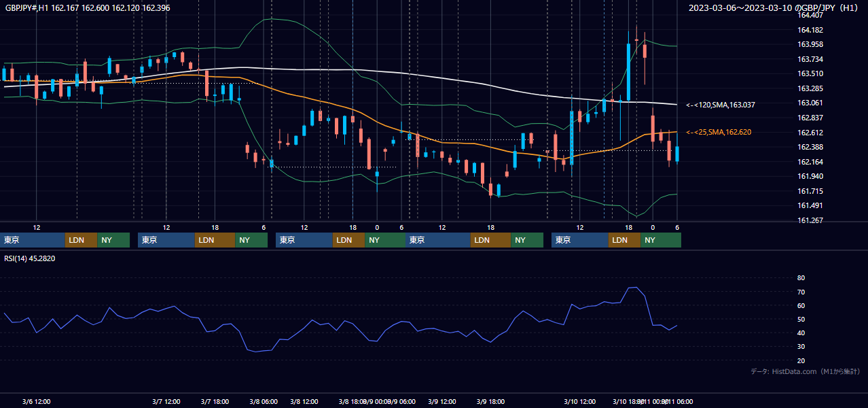
Task: Select the 3/7 12:00 time axis label
Action: 166,401
